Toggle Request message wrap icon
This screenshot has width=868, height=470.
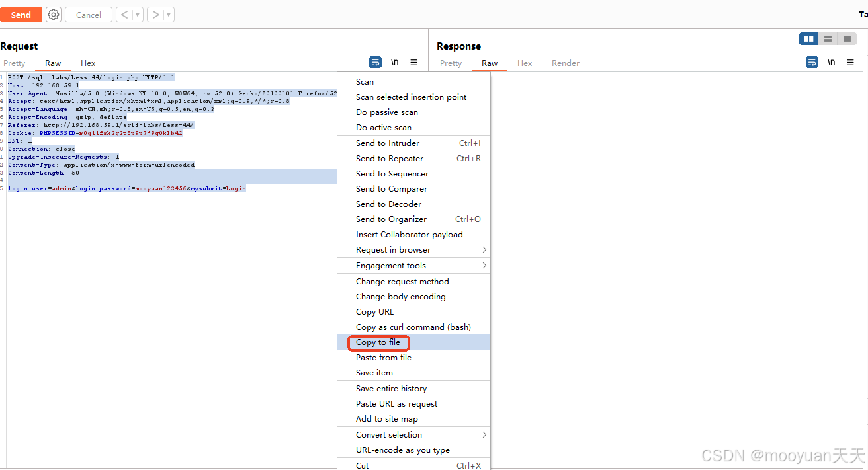coord(375,62)
